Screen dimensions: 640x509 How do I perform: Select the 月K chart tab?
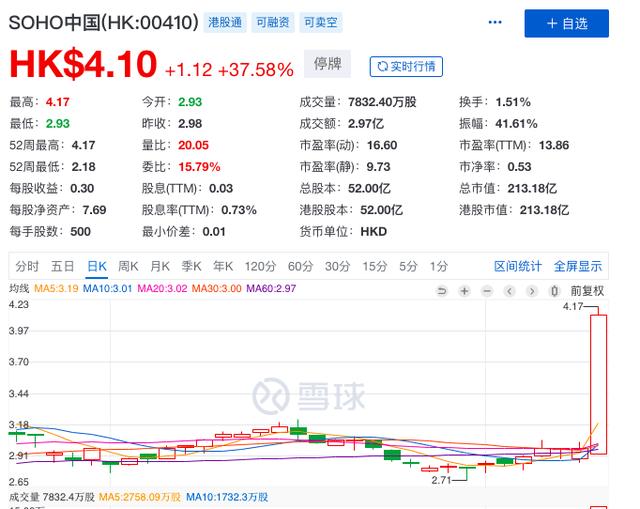tap(160, 267)
